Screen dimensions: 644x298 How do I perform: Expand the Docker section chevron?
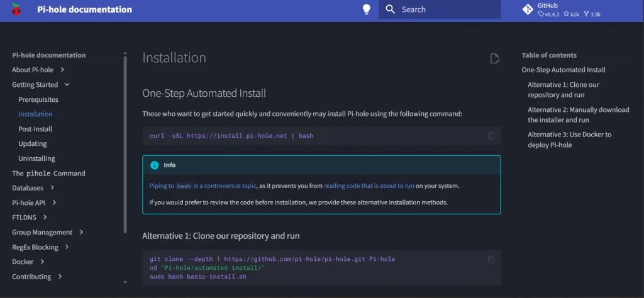pos(42,262)
